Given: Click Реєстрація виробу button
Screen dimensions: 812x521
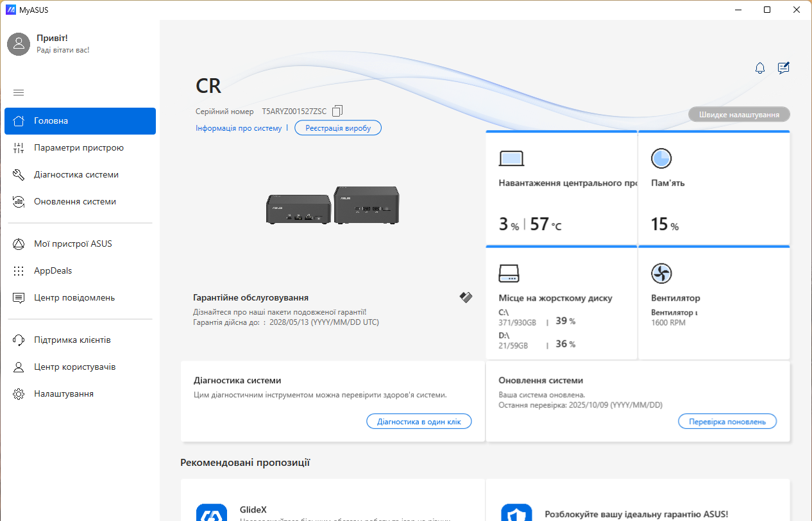Looking at the screenshot, I should 338,128.
